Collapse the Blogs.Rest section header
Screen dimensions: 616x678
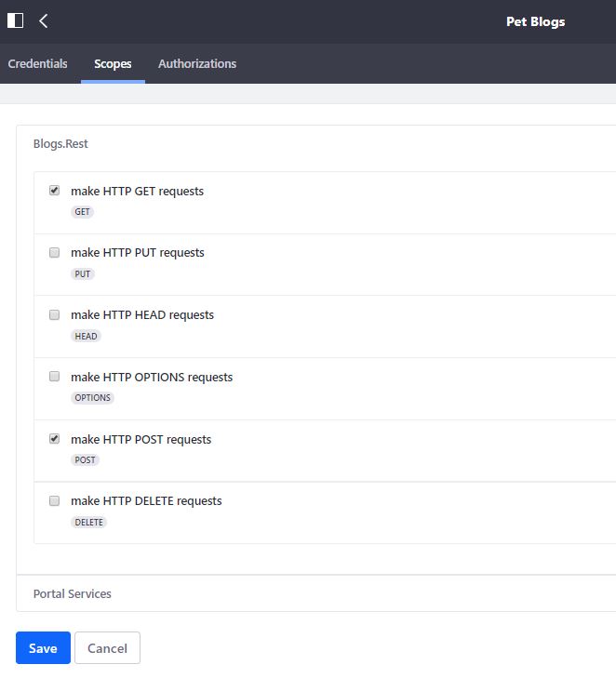(x=60, y=144)
